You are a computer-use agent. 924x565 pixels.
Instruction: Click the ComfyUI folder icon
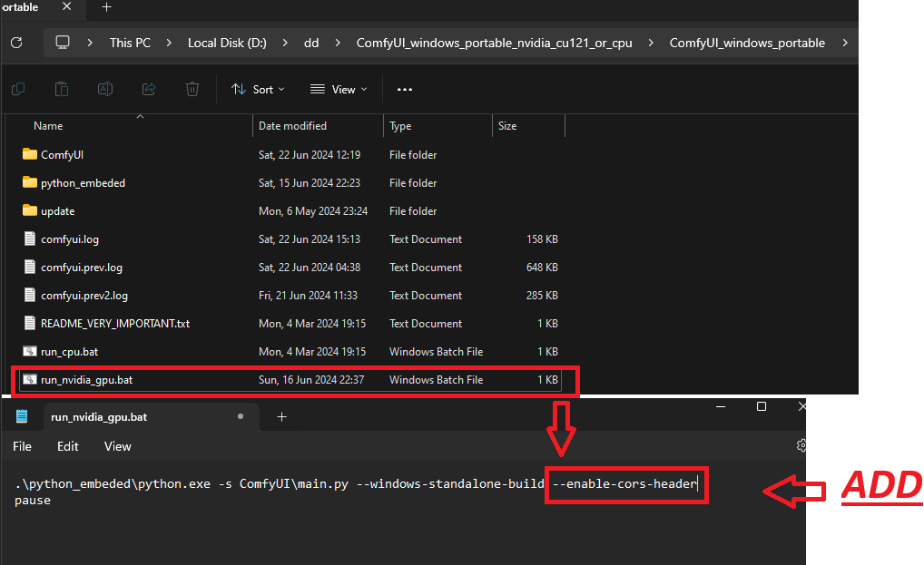tap(29, 154)
